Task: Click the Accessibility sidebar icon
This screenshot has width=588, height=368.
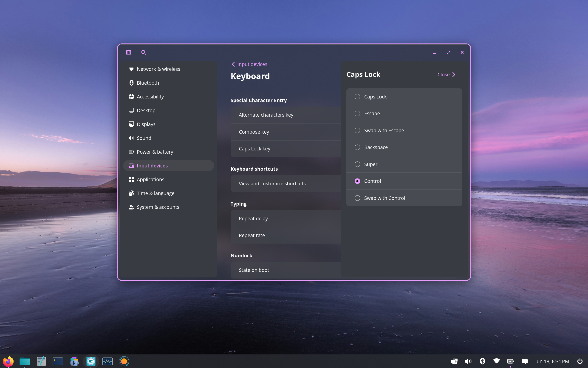Action: coord(131,97)
